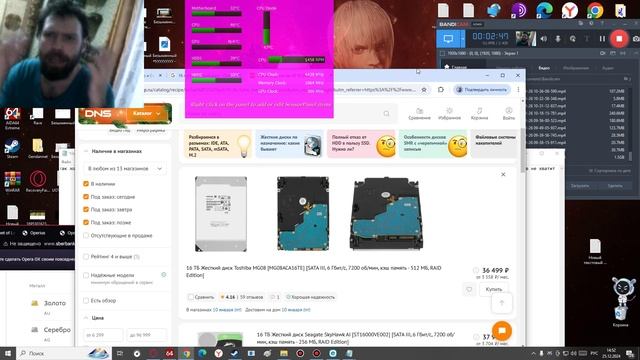The height and width of the screenshot is (360, 640).
Task: Pause the Bandicam recording
Action: [x=602, y=39]
